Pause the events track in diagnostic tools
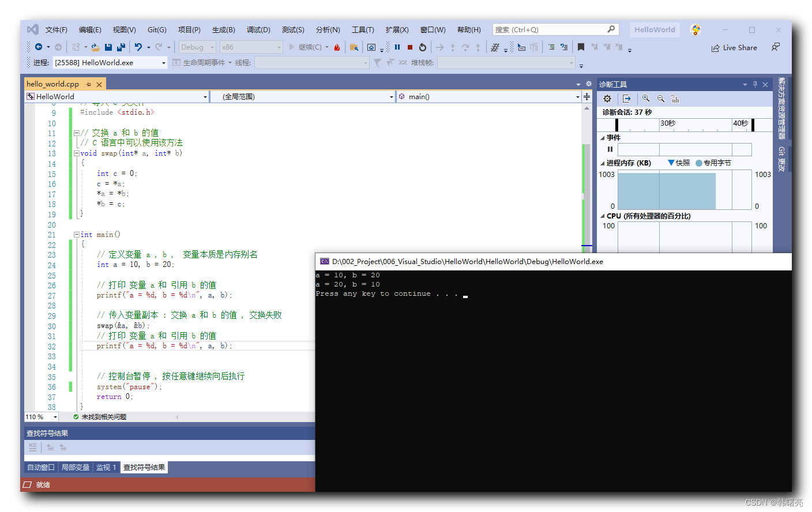The width and height of the screenshot is (812, 512). click(x=610, y=149)
